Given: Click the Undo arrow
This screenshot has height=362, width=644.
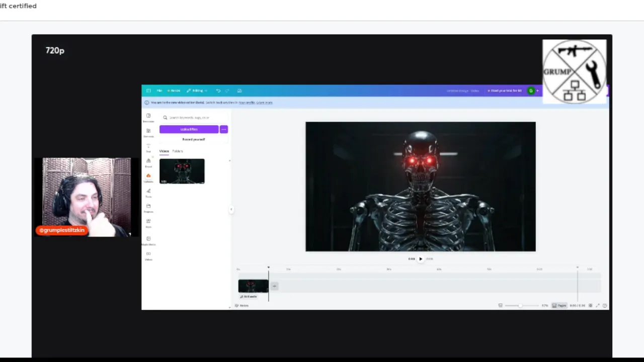Looking at the screenshot, I should (x=218, y=90).
